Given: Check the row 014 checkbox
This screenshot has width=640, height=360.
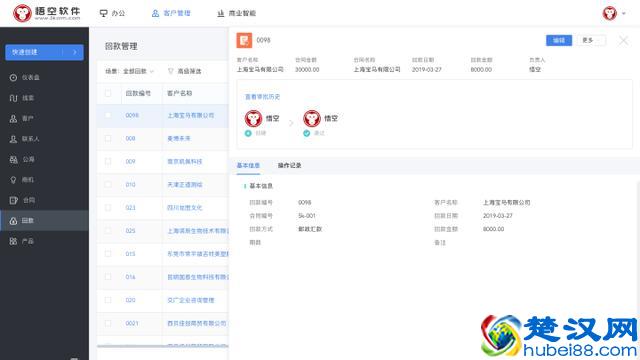Looking at the screenshot, I should point(108,277).
